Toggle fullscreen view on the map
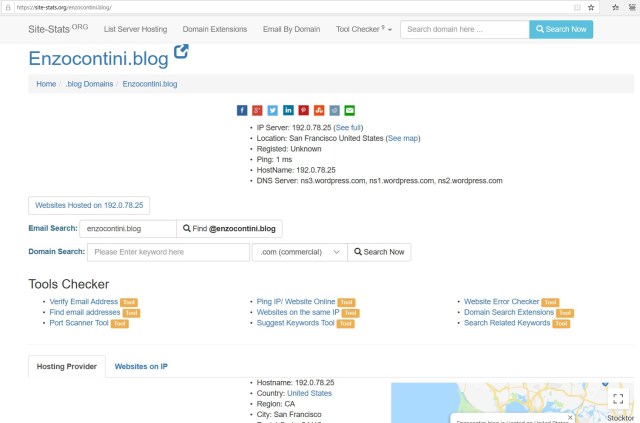640x423 pixels. coord(618,399)
